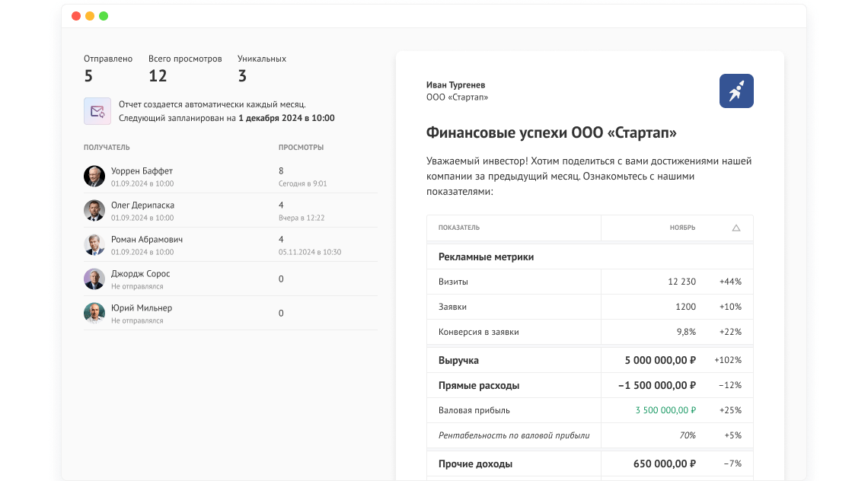Screen dimensions: 868x481
Task: Click the +102% revenue change
Action: pos(728,360)
